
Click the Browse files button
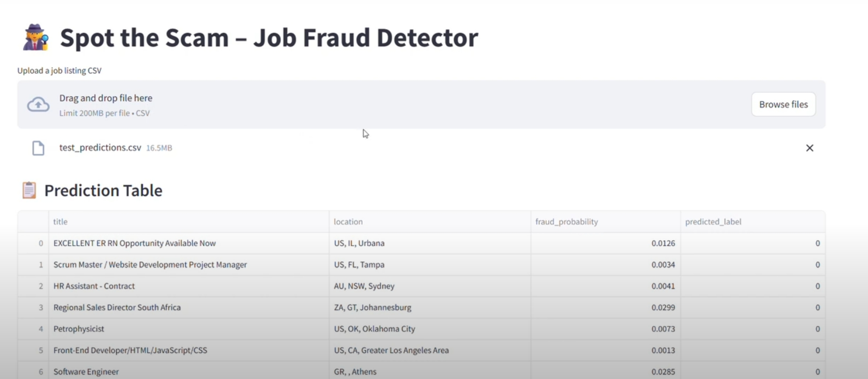tap(783, 104)
